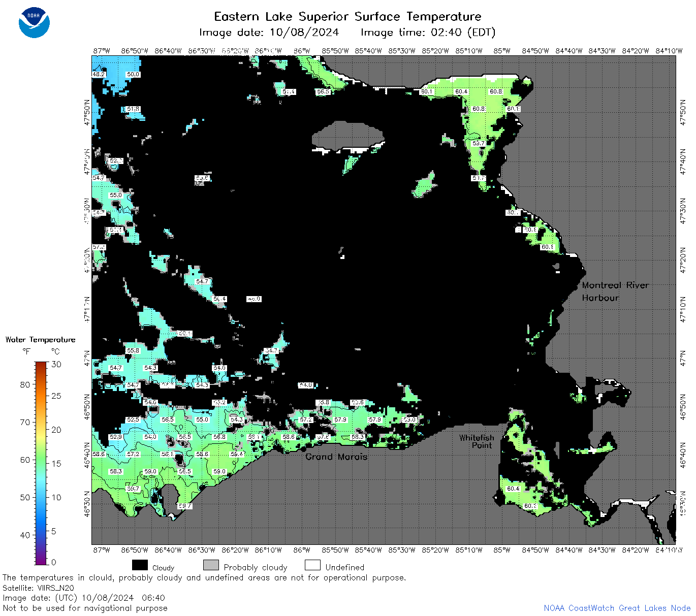Click the 80 Fahrenheit tick label
The width and height of the screenshot is (696, 616).
coord(25,384)
